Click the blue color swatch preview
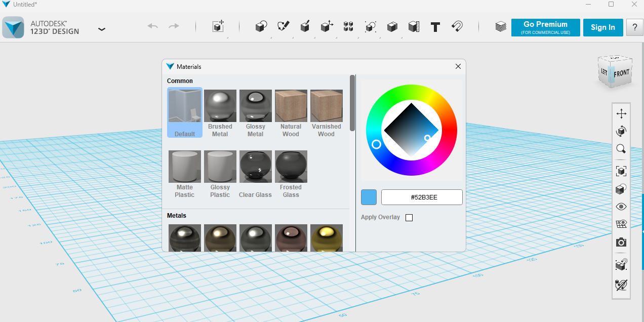 [369, 197]
